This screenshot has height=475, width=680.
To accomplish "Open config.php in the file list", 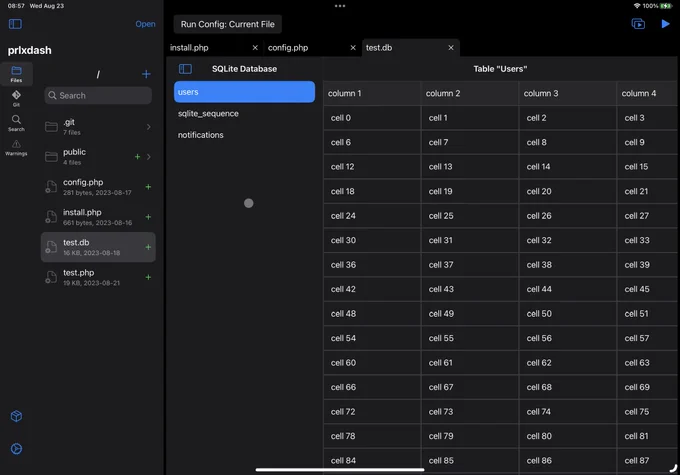I will pyautogui.click(x=98, y=187).
